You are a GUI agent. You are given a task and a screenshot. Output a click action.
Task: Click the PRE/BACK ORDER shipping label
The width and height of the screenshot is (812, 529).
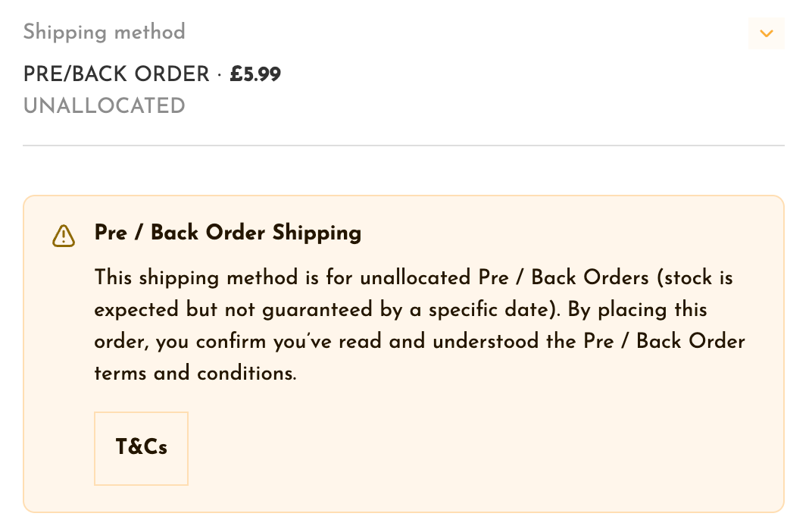117,74
